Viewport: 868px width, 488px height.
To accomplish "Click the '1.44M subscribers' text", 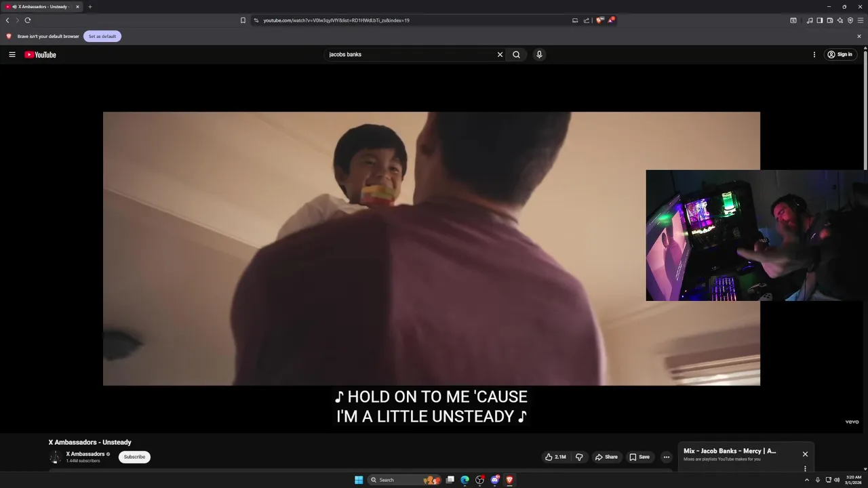I will tap(83, 461).
